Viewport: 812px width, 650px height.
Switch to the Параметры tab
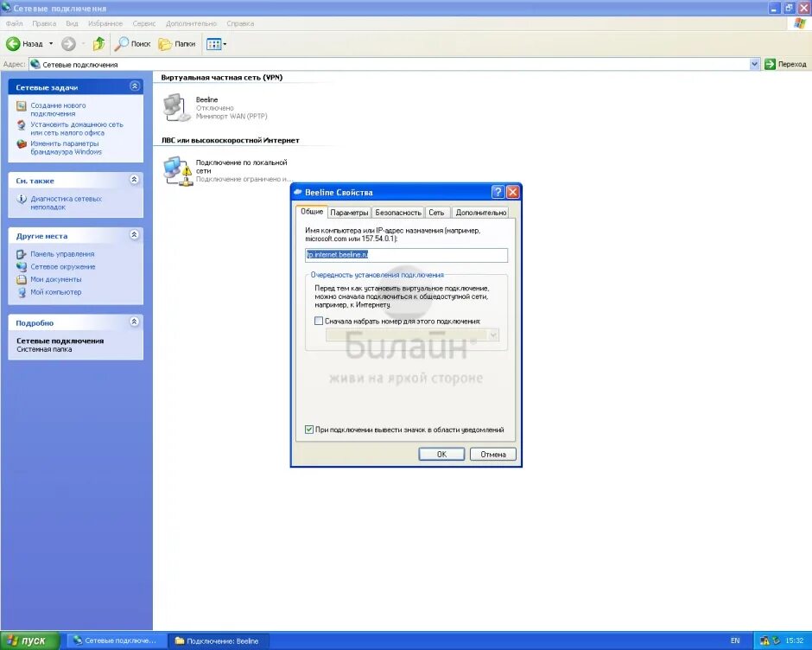349,213
